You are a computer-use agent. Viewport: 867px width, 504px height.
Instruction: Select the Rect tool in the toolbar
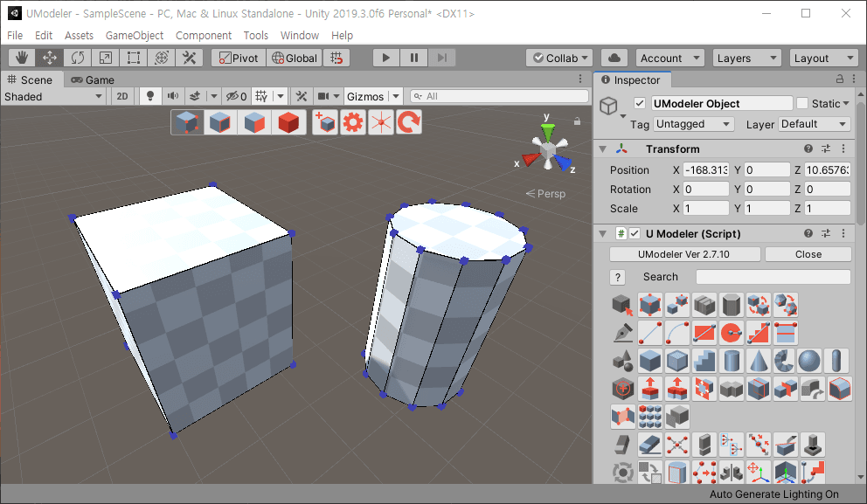pos(133,58)
